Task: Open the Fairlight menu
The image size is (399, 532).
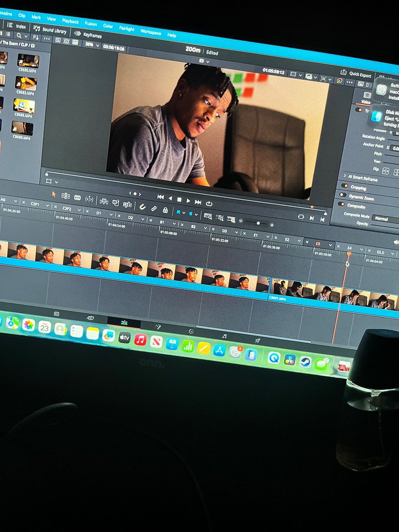Action: coord(126,29)
